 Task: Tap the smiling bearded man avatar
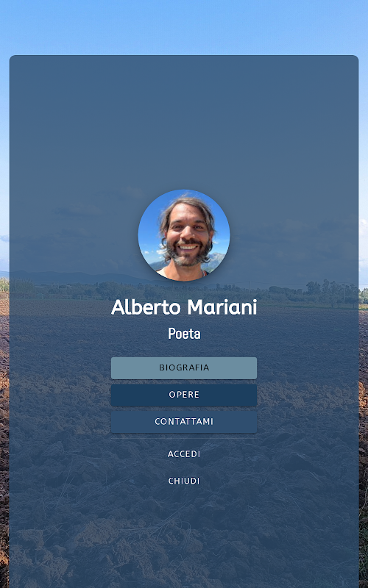[184, 235]
